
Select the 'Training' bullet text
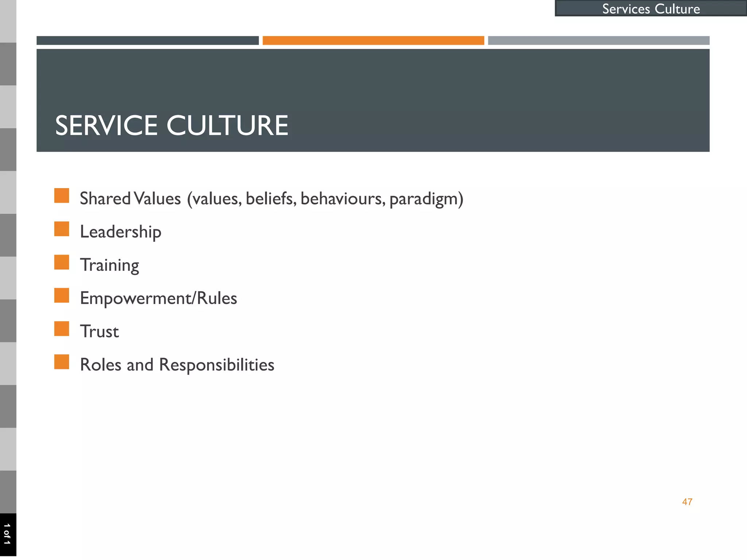[x=109, y=265]
